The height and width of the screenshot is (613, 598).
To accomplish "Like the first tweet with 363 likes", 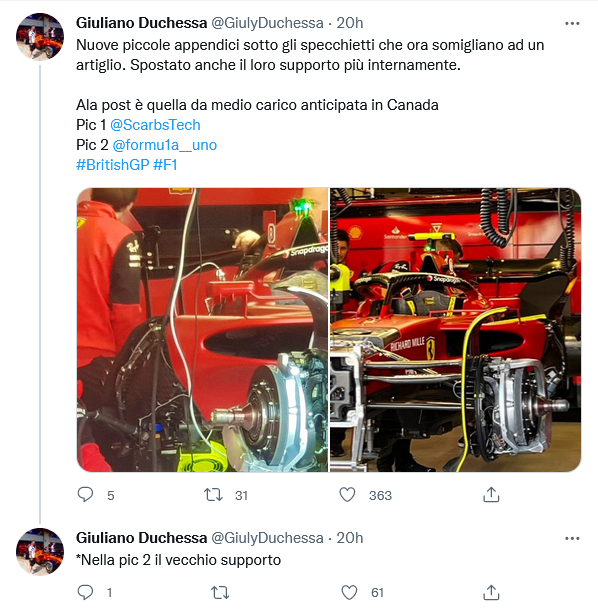I will pyautogui.click(x=347, y=495).
